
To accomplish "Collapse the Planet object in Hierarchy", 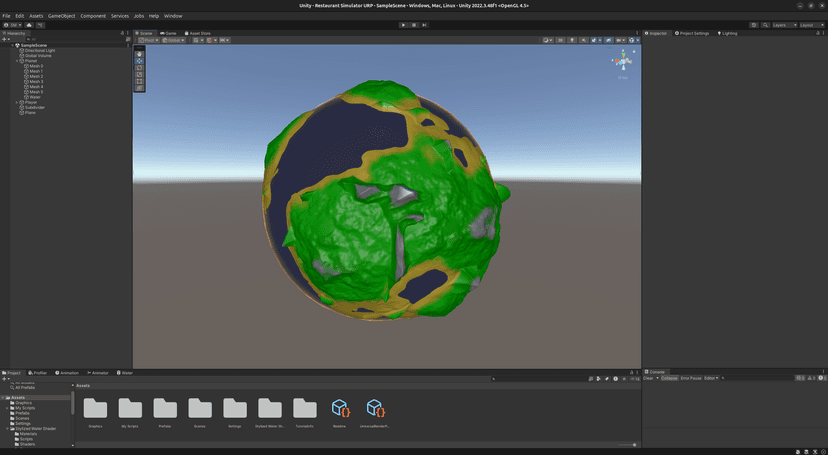I will point(17,61).
